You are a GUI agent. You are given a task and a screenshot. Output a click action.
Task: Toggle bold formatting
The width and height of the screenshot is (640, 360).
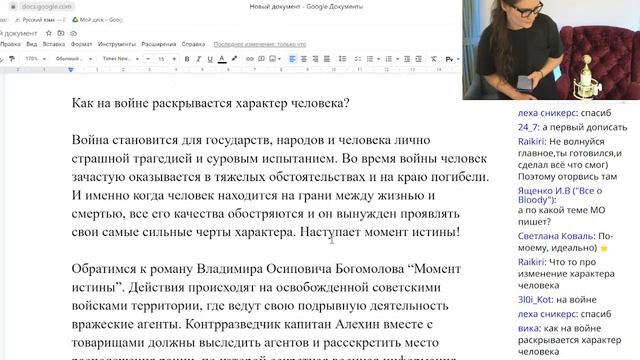coord(187,59)
